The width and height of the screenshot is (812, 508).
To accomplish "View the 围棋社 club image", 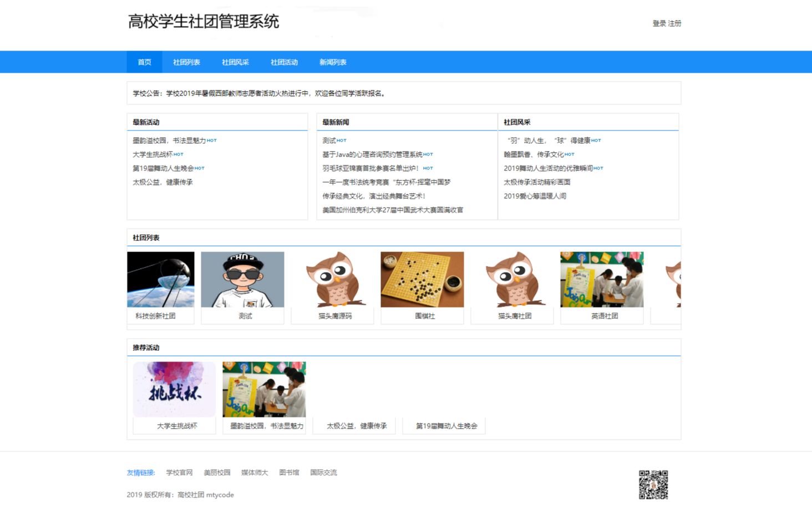I will pyautogui.click(x=422, y=279).
